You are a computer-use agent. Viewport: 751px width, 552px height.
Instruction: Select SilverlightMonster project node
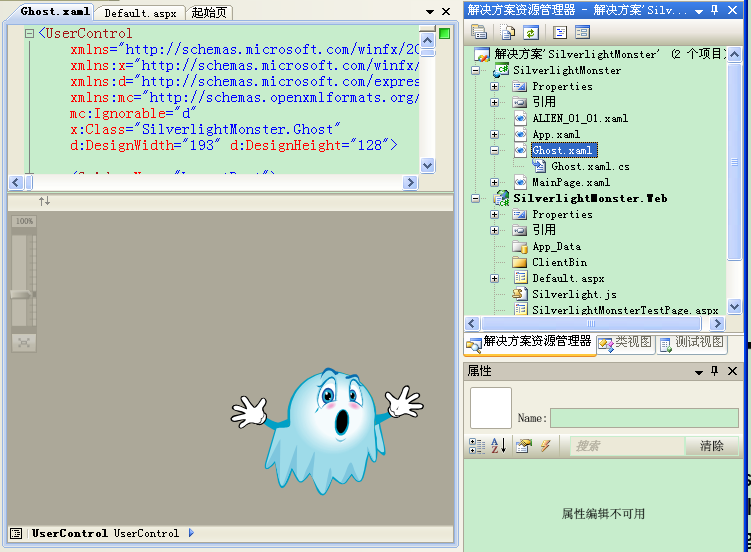567,70
